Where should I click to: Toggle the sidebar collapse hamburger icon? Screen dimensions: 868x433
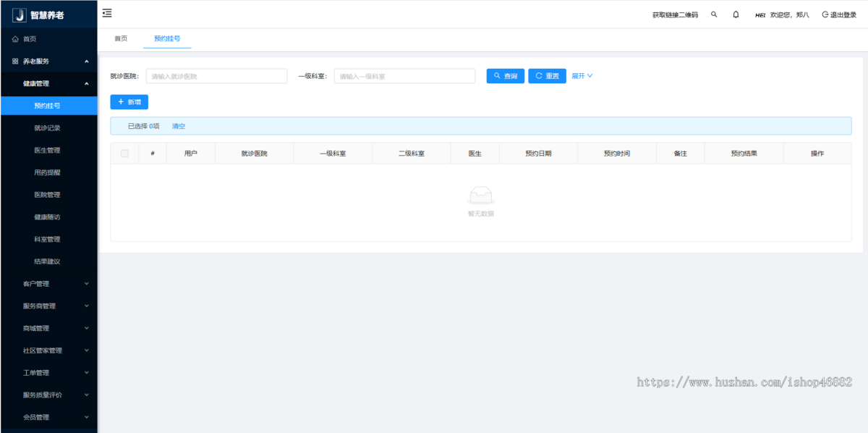pyautogui.click(x=107, y=13)
